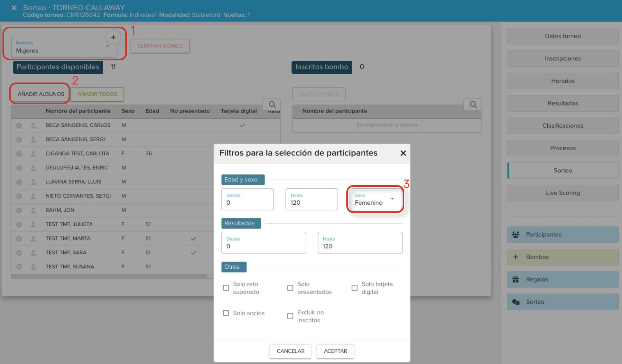Toggle Solo tarjeta digital checkbox
Screen dimensions: 622x364
point(355,288)
